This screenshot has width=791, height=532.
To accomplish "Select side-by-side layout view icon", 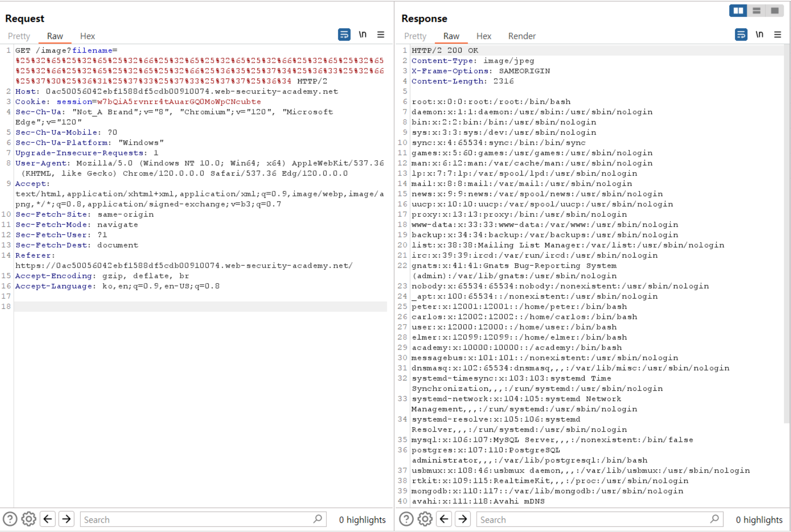I will coord(738,11).
